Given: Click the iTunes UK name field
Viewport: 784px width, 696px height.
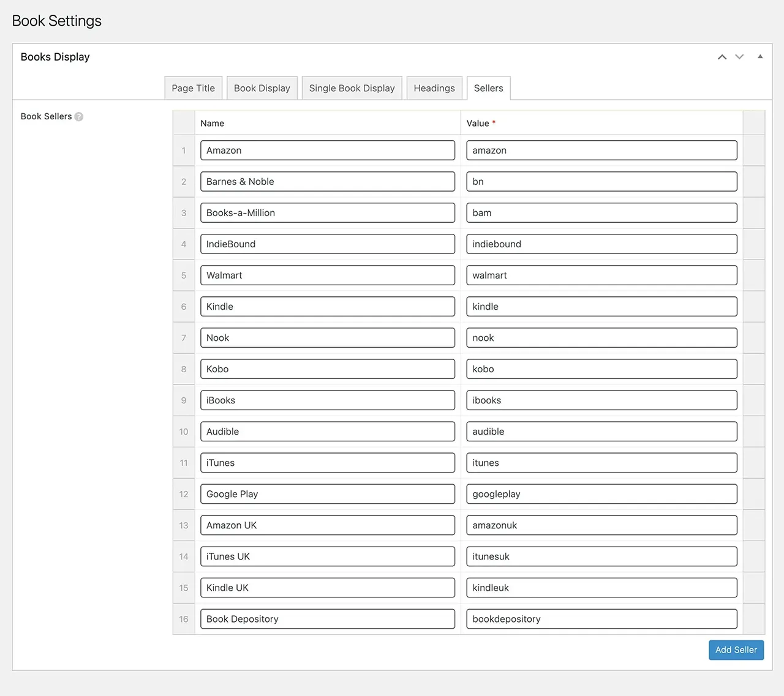Looking at the screenshot, I should (x=327, y=556).
